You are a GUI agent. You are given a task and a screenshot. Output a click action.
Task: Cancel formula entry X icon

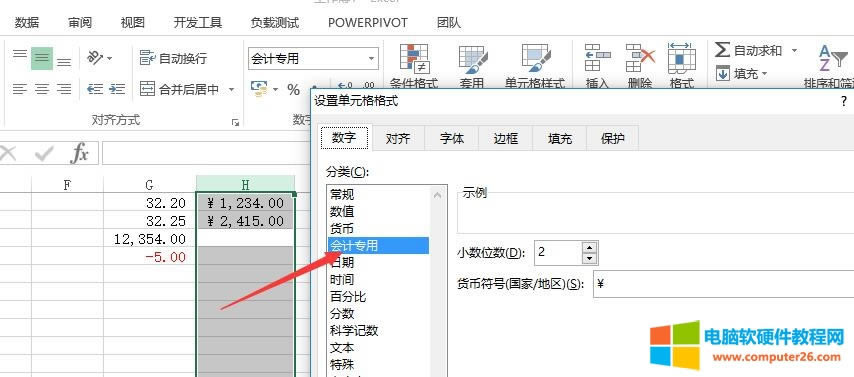coord(8,154)
